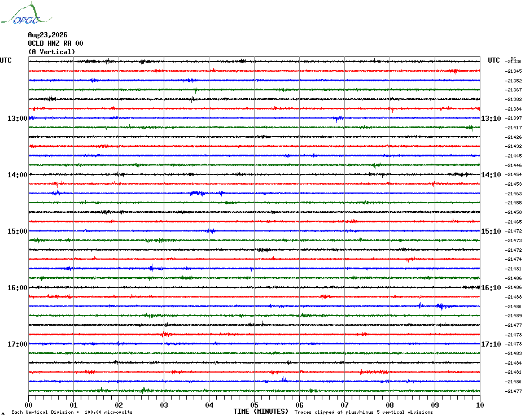Click DC offset value -21345

513,71
